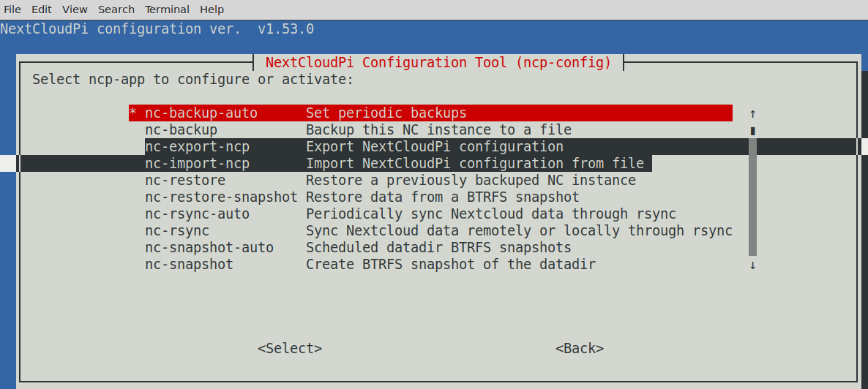Click the scroll down arrow

752,265
